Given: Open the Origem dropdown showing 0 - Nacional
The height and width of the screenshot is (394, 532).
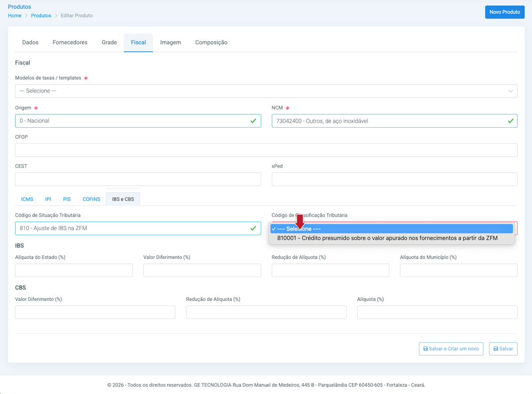Looking at the screenshot, I should pos(137,121).
